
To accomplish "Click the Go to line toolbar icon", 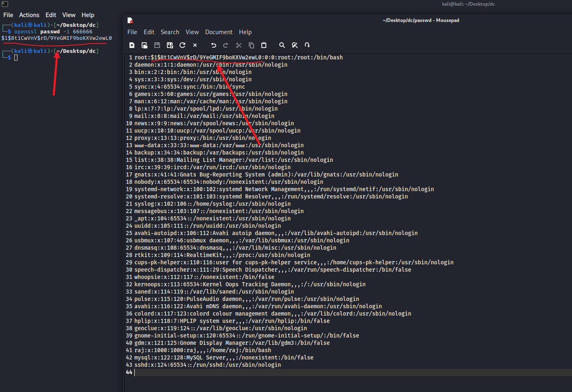I will pyautogui.click(x=307, y=45).
